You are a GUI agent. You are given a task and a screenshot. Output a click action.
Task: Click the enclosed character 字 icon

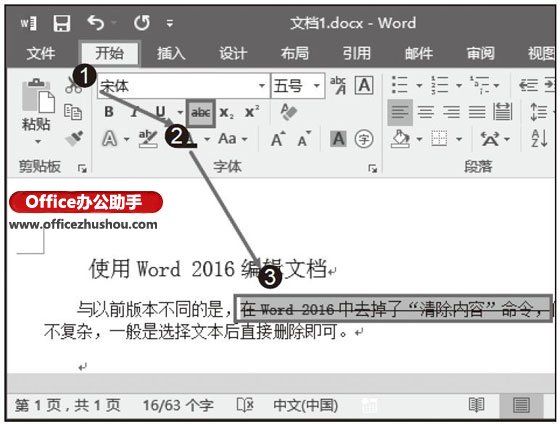point(364,139)
